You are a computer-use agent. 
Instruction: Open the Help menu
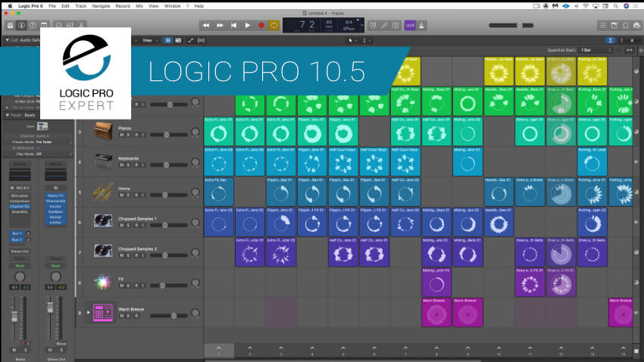pos(199,6)
